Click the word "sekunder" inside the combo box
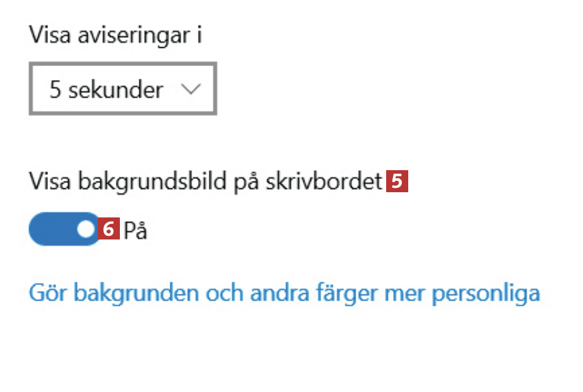Viewport: 583px width, 392px height. [115, 89]
